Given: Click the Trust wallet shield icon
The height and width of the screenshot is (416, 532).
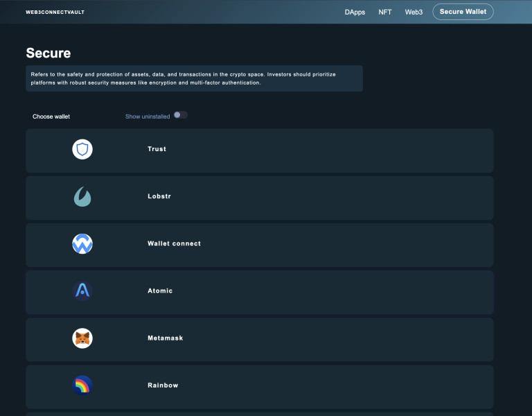Looking at the screenshot, I should (82, 149).
